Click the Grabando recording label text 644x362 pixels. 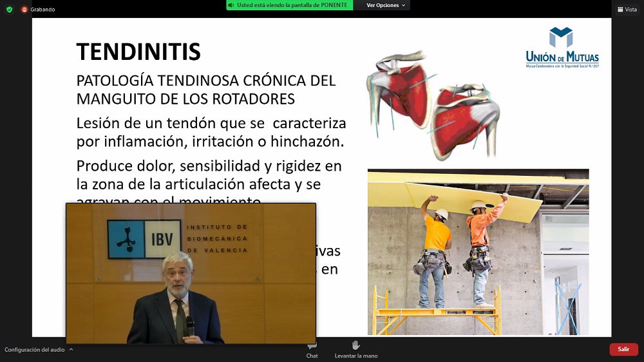[43, 10]
